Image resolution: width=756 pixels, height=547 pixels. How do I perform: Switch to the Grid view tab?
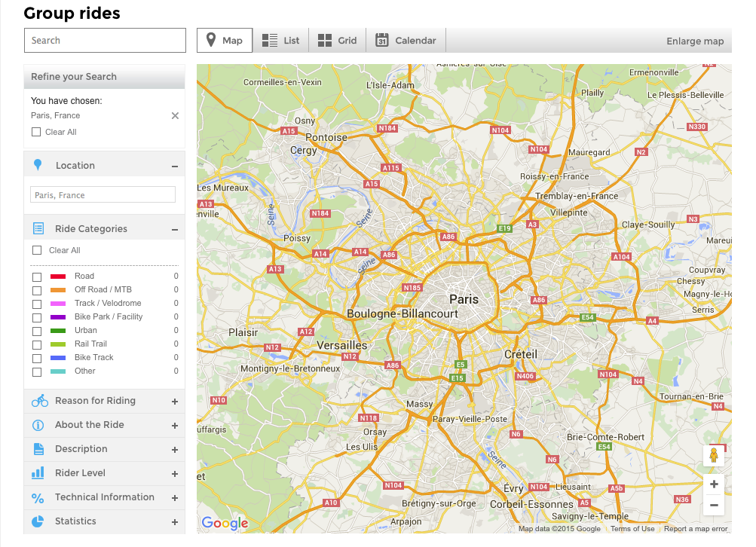tap(338, 40)
